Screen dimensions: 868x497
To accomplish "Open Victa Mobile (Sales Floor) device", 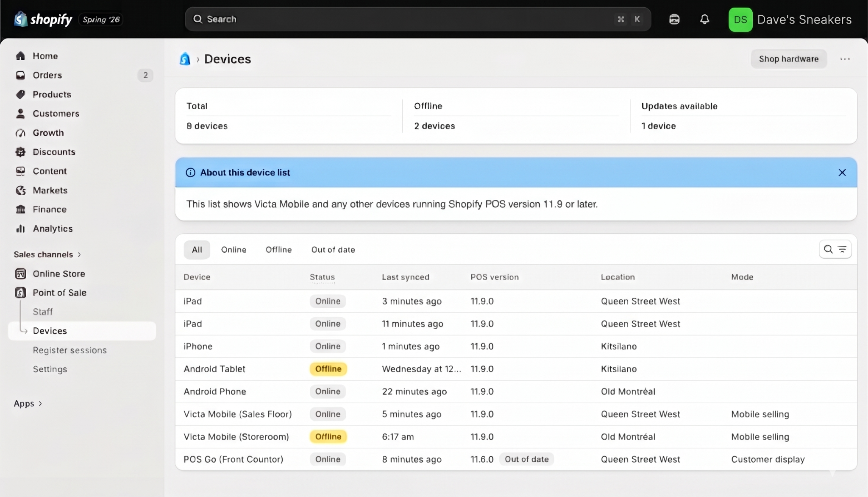I will (x=516, y=414).
